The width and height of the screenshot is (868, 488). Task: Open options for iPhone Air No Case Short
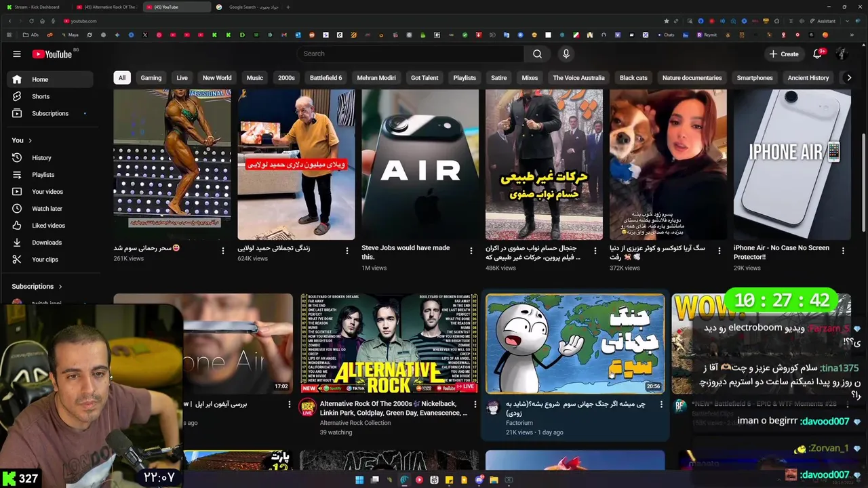click(x=844, y=251)
